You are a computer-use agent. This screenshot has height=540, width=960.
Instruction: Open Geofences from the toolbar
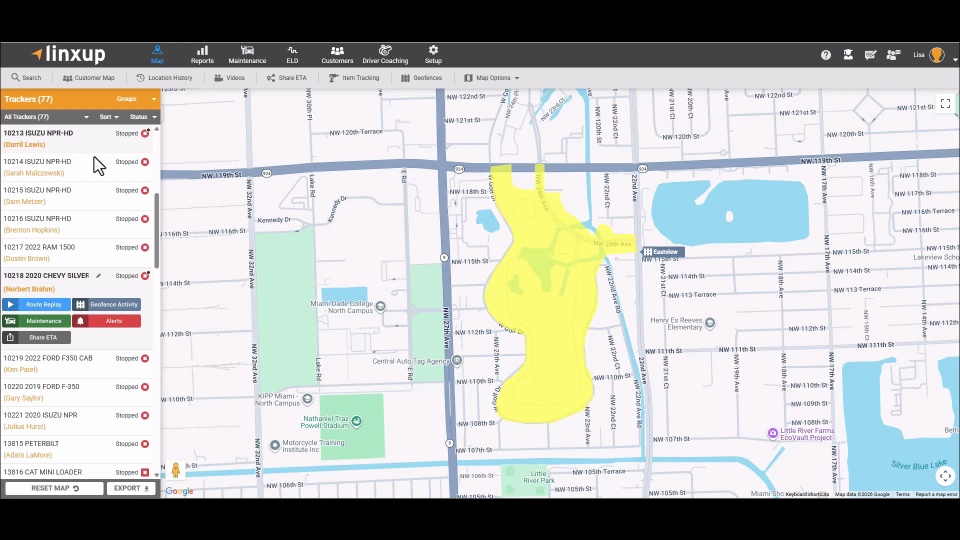(421, 78)
